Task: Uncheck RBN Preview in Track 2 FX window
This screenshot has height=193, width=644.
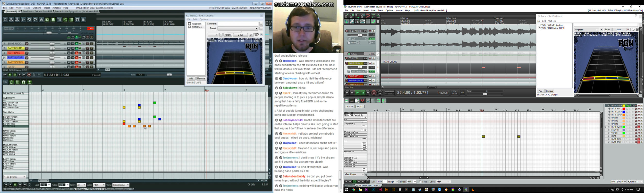Action: [189, 27]
